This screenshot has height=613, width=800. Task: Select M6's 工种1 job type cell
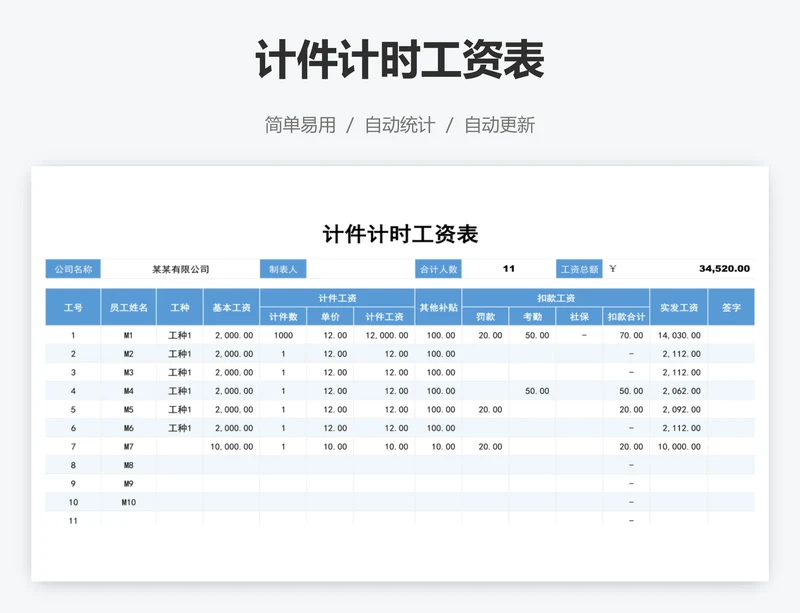(180, 428)
